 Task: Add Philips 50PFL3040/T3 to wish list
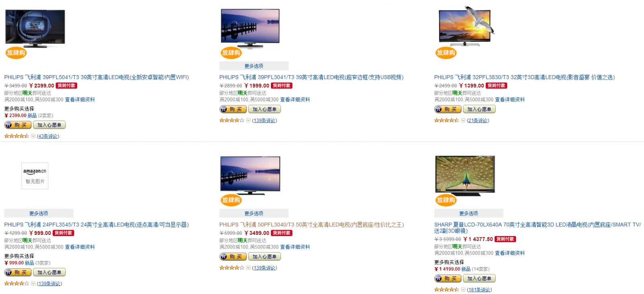[x=264, y=257]
